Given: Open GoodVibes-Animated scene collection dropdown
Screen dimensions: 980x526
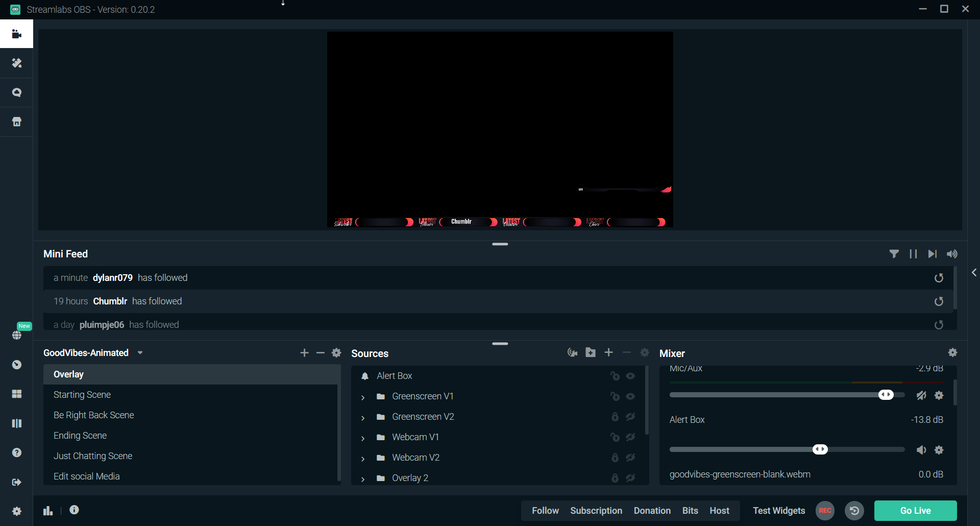Looking at the screenshot, I should pos(140,353).
